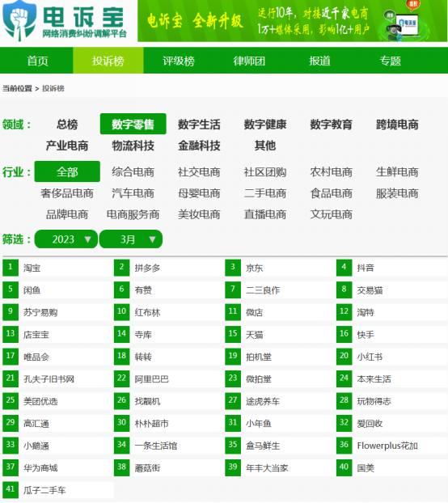Open rank 27 entry 途虎养车
The image size is (448, 503).
pyautogui.click(x=263, y=401)
